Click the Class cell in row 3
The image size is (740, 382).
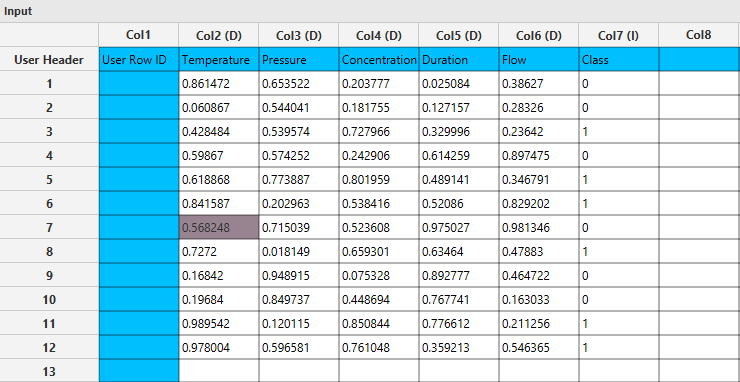click(x=619, y=132)
